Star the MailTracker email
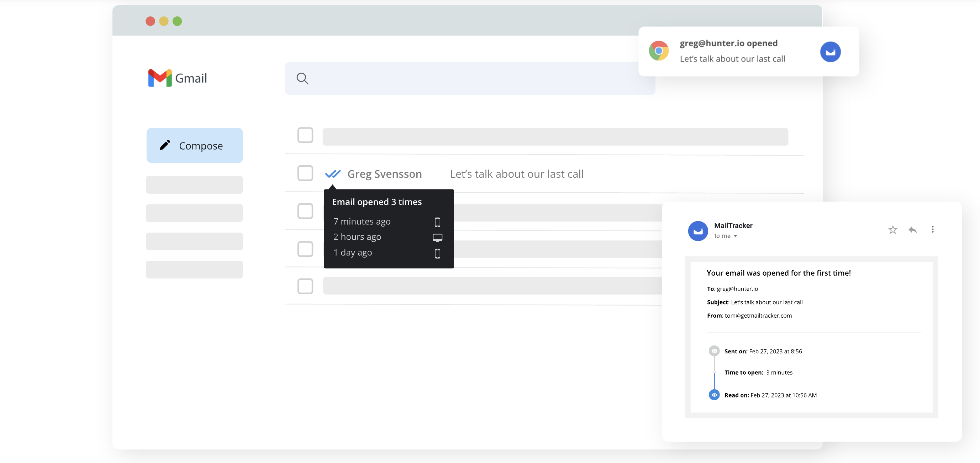 coord(892,230)
